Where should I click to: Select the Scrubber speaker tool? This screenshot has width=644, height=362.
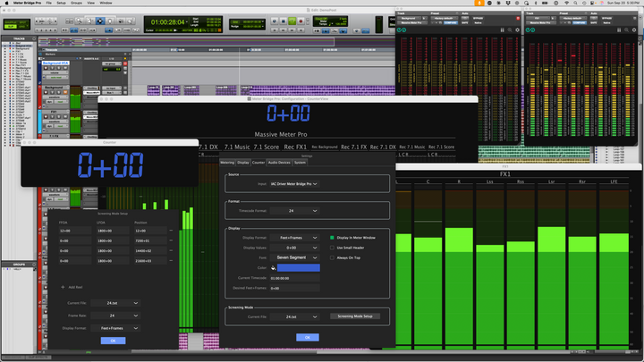point(121,21)
